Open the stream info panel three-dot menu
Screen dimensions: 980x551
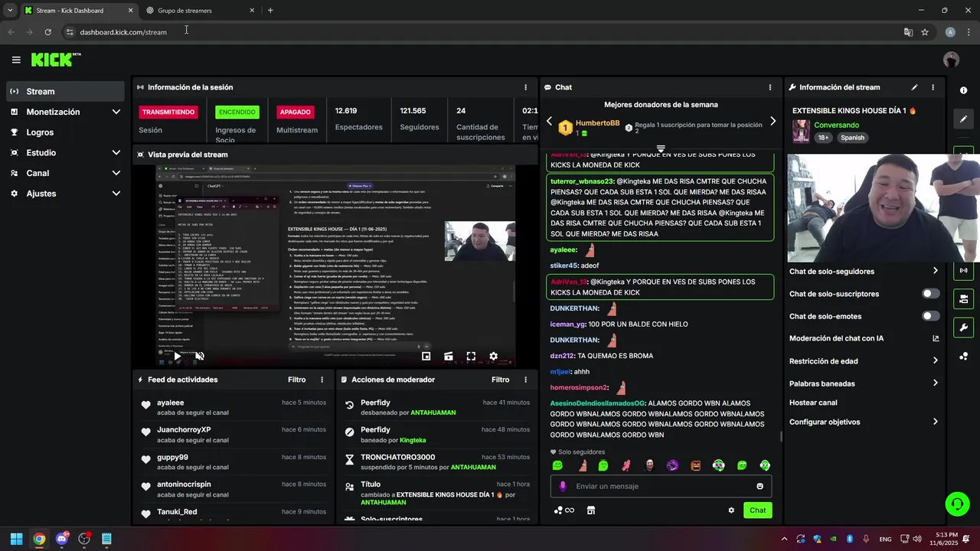(x=933, y=87)
